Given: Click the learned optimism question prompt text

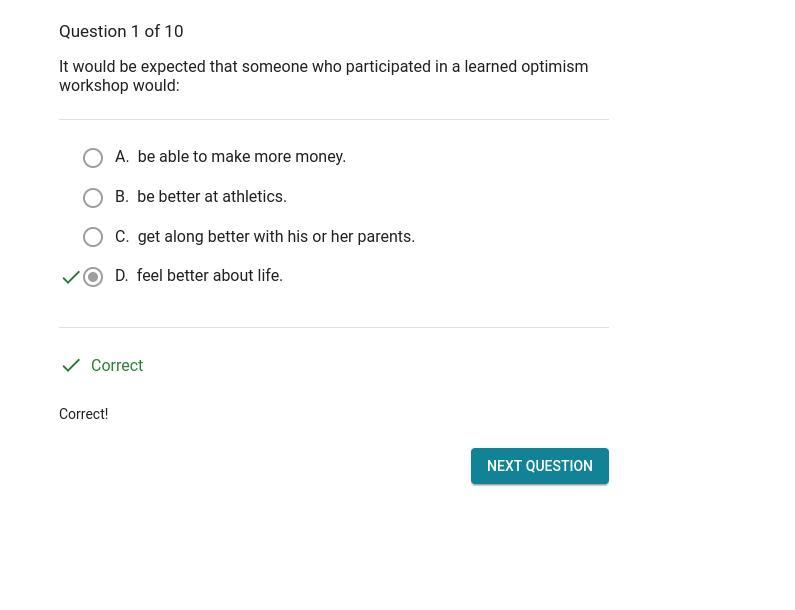Looking at the screenshot, I should click(323, 76).
